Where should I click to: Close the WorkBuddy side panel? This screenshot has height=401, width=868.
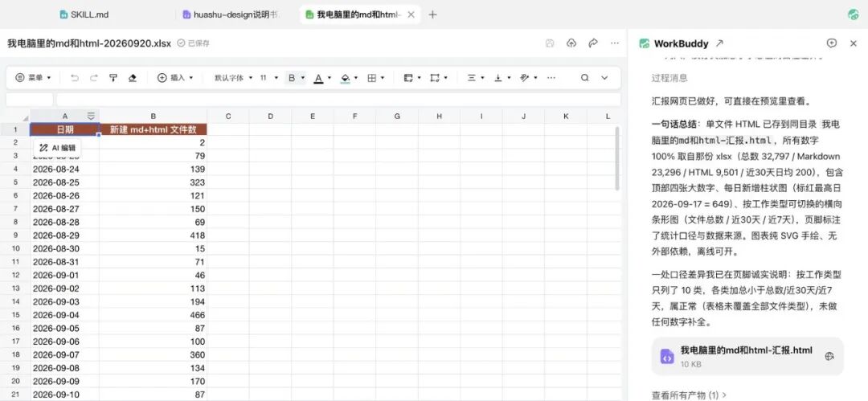click(853, 43)
